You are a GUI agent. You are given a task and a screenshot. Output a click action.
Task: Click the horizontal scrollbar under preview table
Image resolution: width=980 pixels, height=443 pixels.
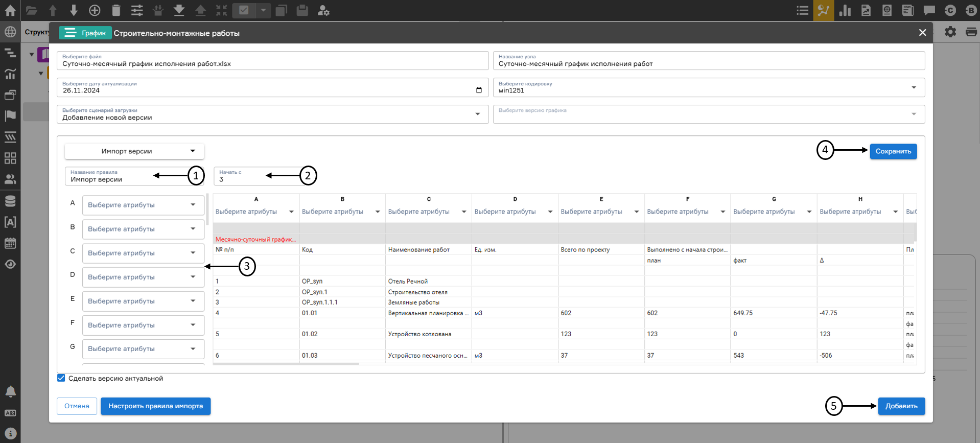tap(286, 364)
